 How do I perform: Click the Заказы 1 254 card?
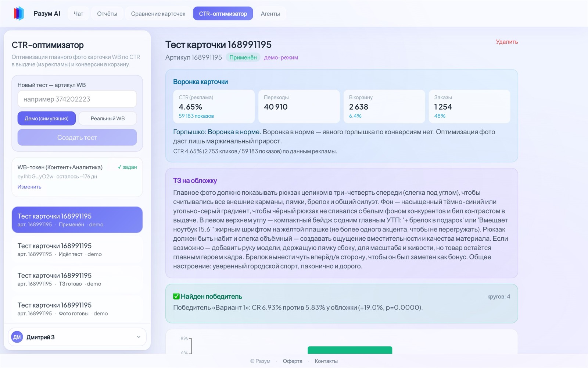[469, 106]
